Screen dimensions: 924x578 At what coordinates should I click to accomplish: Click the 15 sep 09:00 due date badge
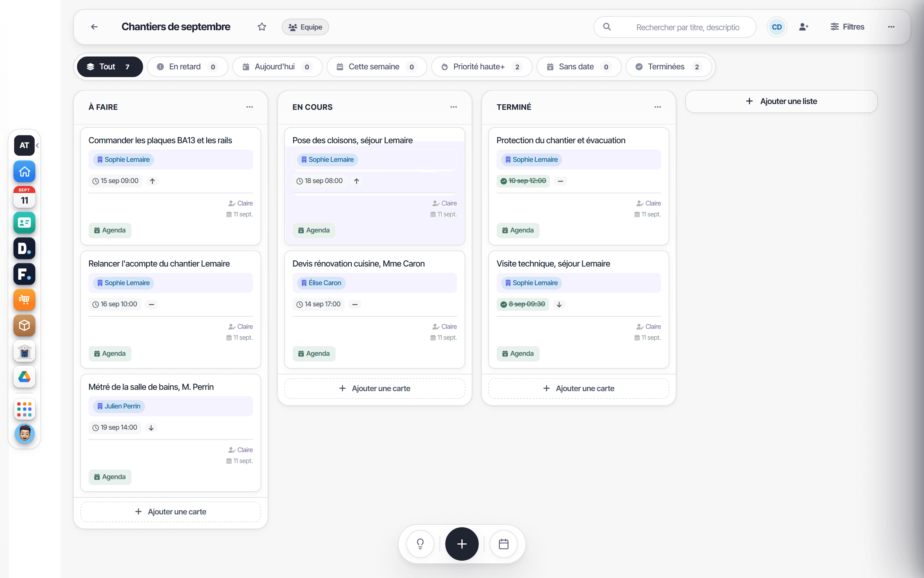(115, 181)
